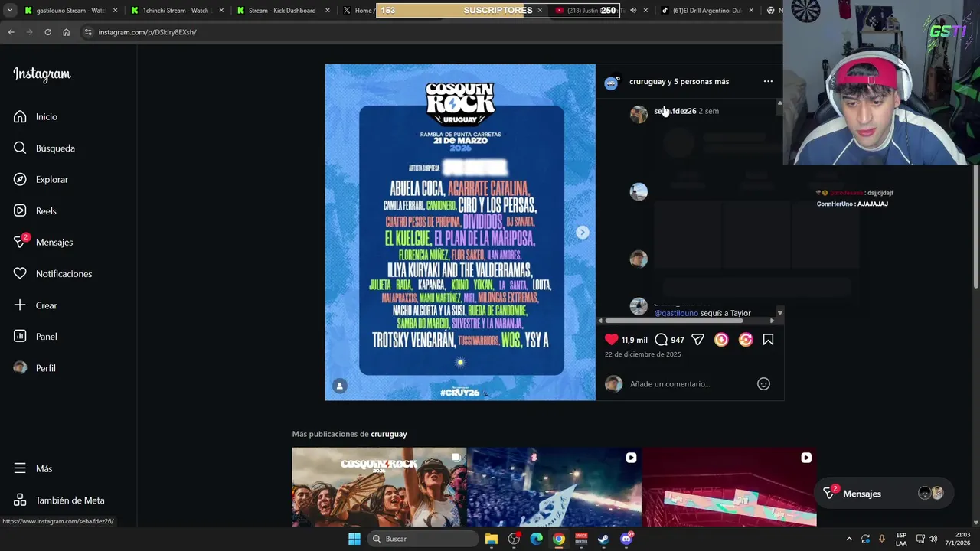Open También de Meta menu

tap(59, 500)
